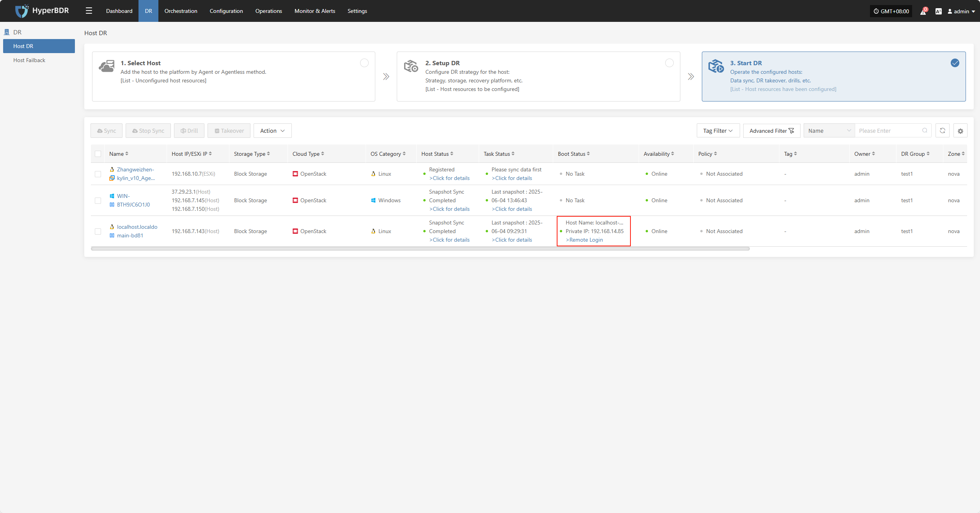Sort by Boot Status column
980x513 pixels.
(x=588, y=154)
